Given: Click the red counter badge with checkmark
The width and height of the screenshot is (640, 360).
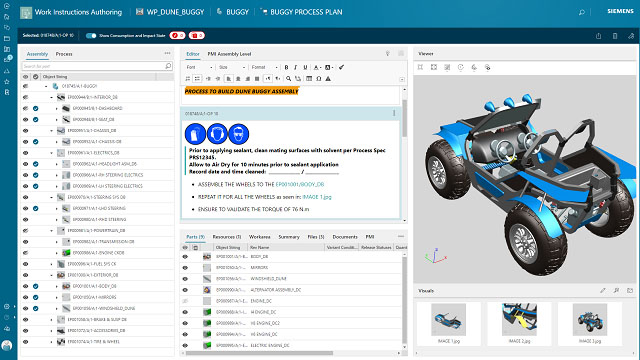Looking at the screenshot, I should 177,36.
